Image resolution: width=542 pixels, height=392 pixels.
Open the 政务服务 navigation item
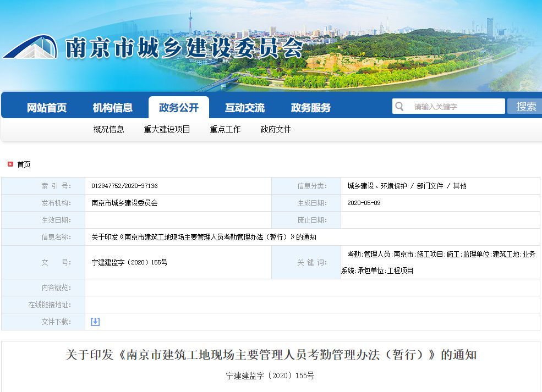pos(311,108)
